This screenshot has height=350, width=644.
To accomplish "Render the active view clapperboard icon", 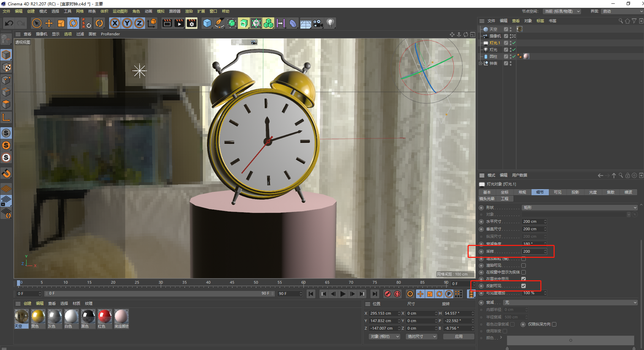I will click(x=167, y=23).
